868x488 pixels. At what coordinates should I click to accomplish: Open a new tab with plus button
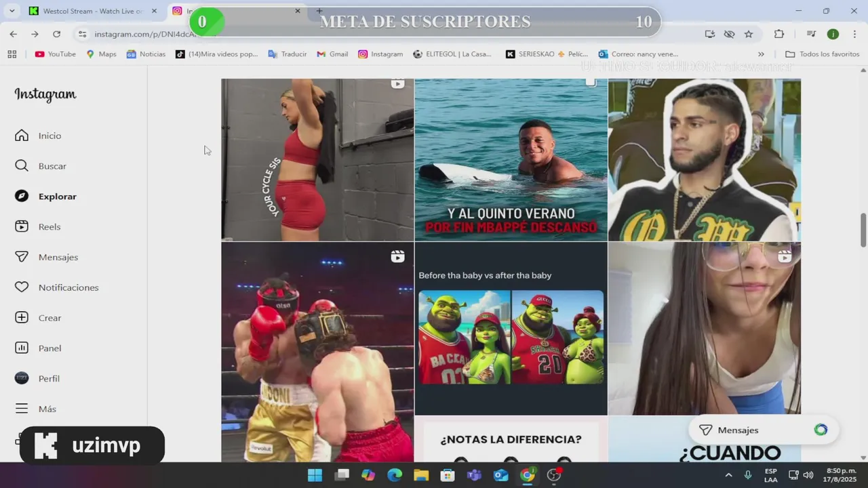click(319, 11)
